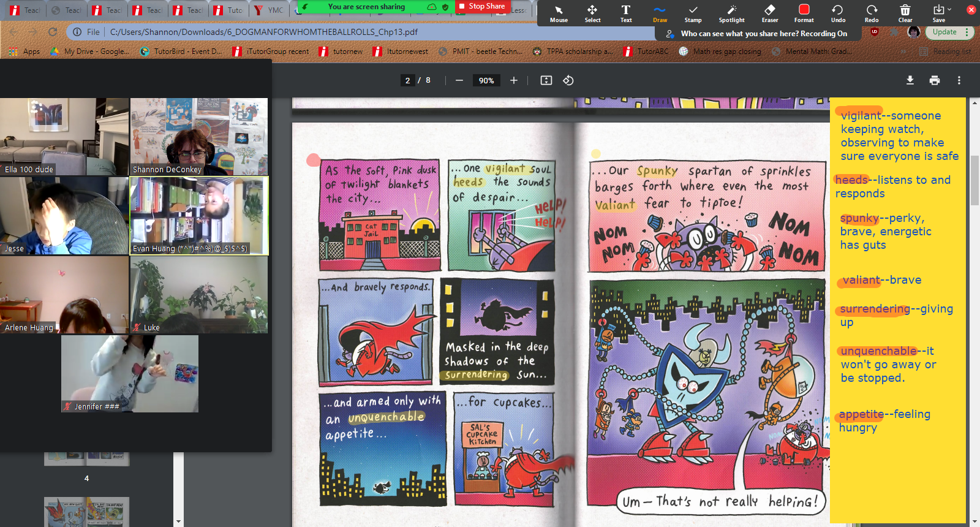This screenshot has width=980, height=527.
Task: Select Arlene Huang's video tile
Action: click(x=64, y=295)
